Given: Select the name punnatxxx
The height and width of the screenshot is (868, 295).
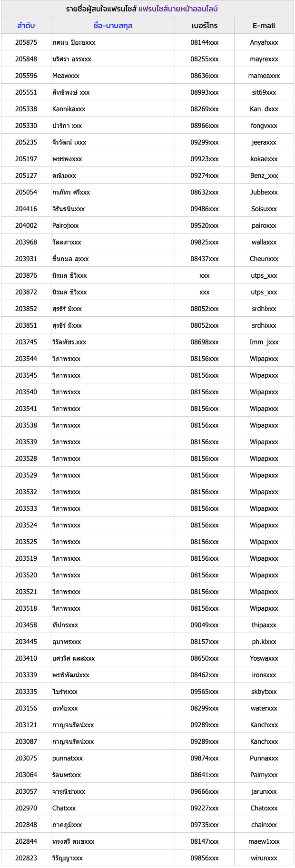Looking at the screenshot, I should click(68, 758).
